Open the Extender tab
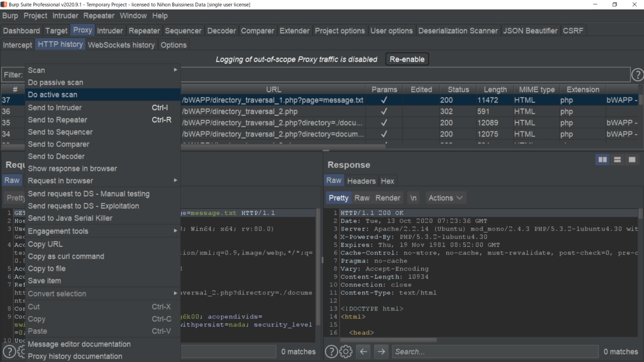 (x=295, y=31)
